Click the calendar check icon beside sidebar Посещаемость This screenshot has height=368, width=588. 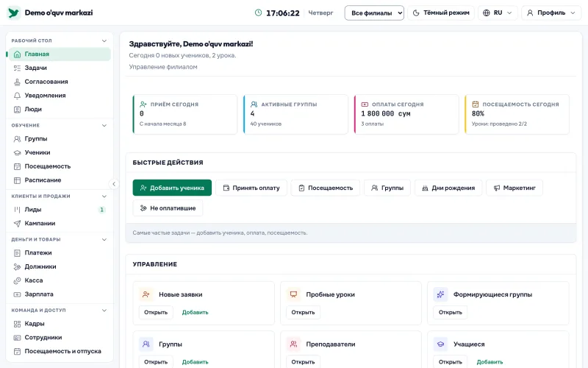(x=17, y=166)
